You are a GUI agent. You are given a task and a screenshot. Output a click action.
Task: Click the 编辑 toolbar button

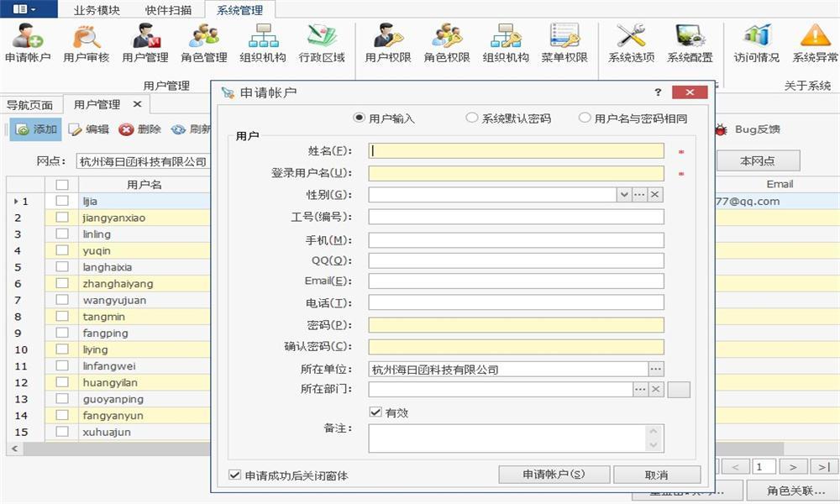[90, 129]
